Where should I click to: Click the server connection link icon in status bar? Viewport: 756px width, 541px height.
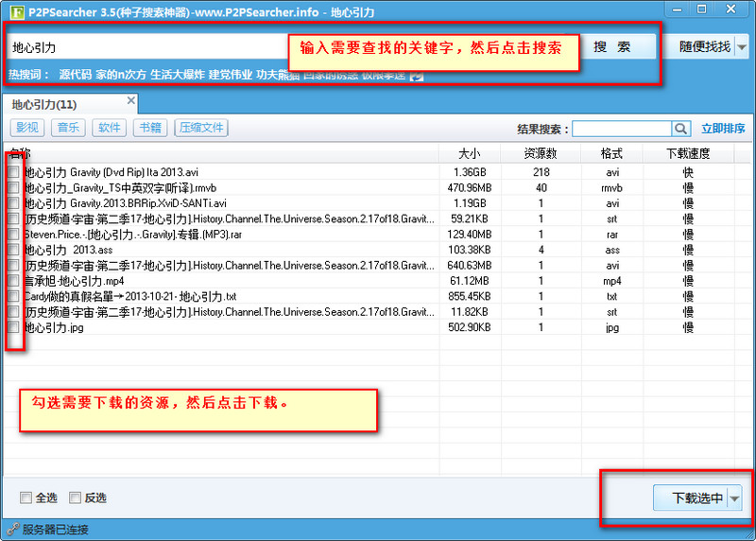[12, 530]
